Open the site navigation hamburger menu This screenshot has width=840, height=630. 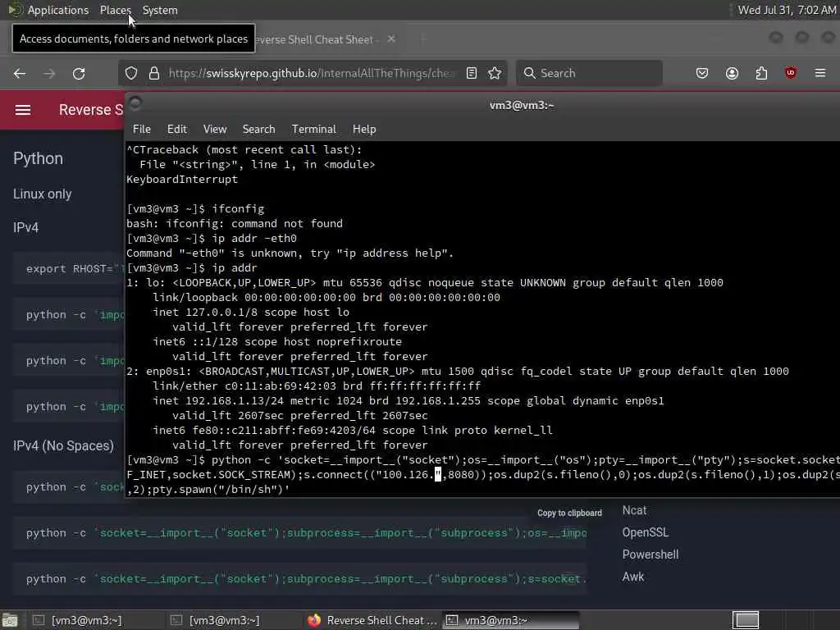pos(22,110)
